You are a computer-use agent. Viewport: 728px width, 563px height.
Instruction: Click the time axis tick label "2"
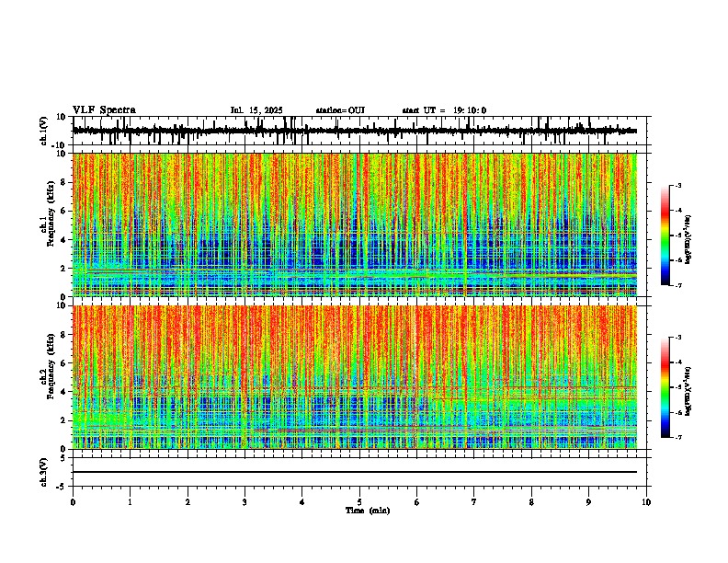click(188, 502)
